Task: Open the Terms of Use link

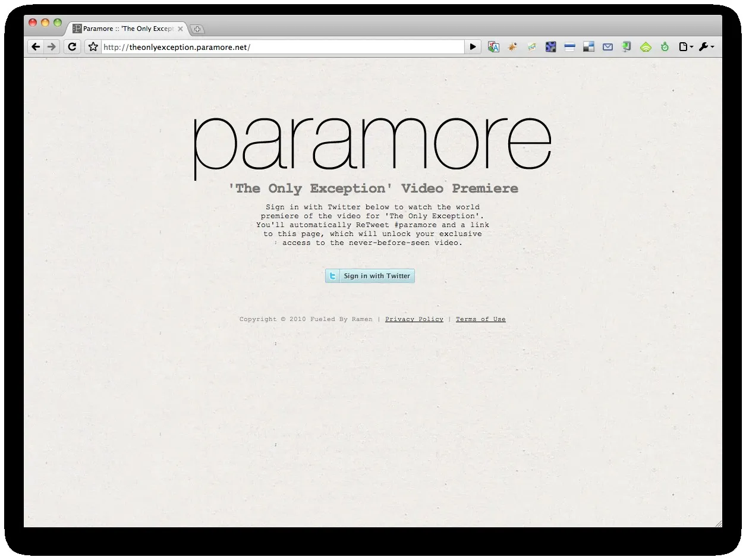Action: pos(481,319)
